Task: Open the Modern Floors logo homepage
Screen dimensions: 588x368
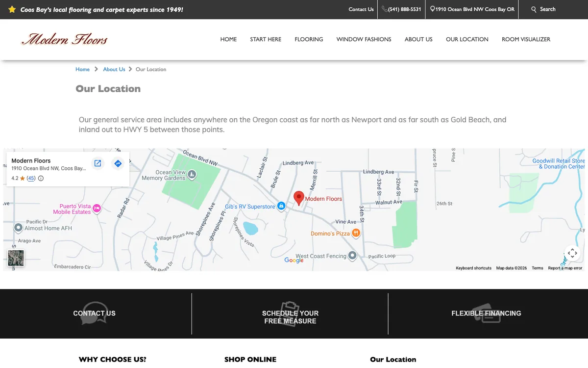Action: pyautogui.click(x=64, y=39)
